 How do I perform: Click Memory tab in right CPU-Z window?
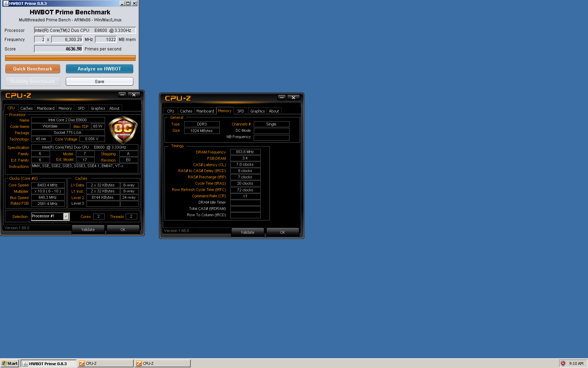225,111
